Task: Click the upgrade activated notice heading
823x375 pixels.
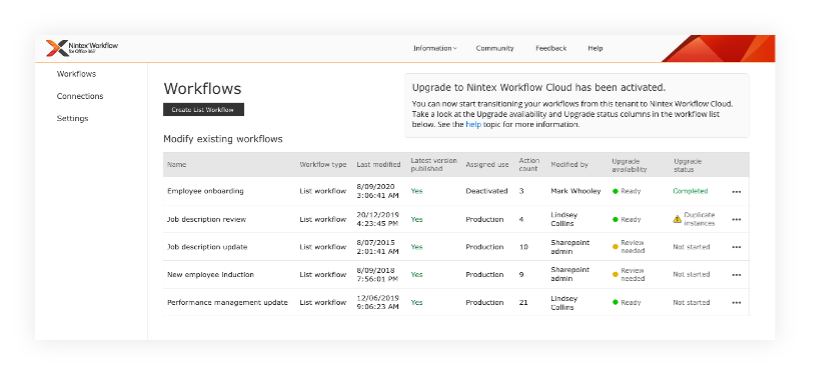Action: pyautogui.click(x=539, y=88)
